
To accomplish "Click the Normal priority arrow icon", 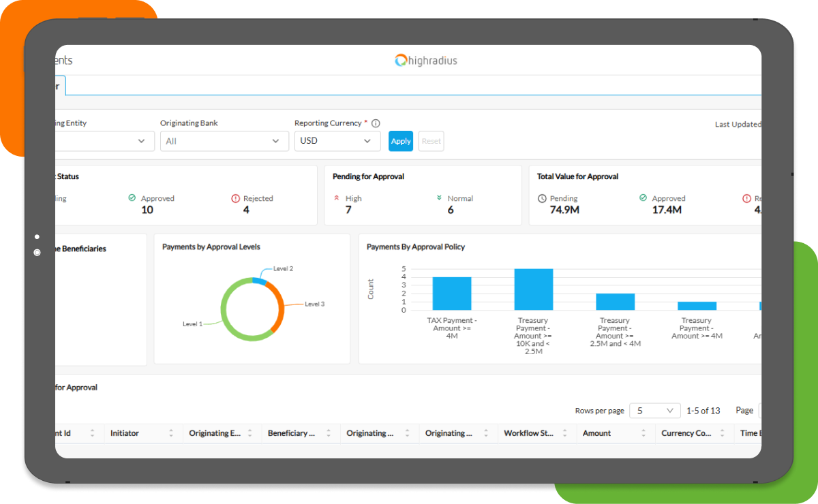I will 440,198.
